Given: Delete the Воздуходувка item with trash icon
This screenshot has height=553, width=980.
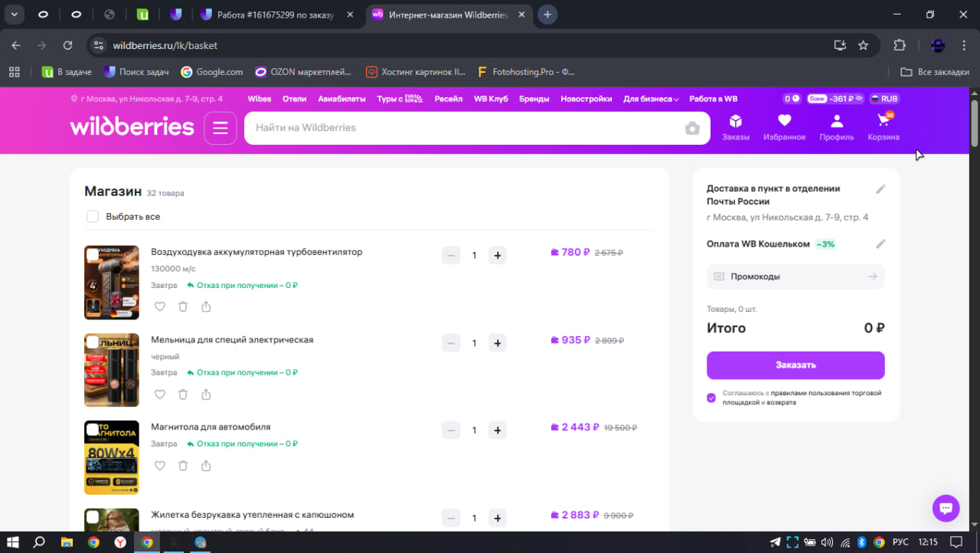Looking at the screenshot, I should point(183,306).
